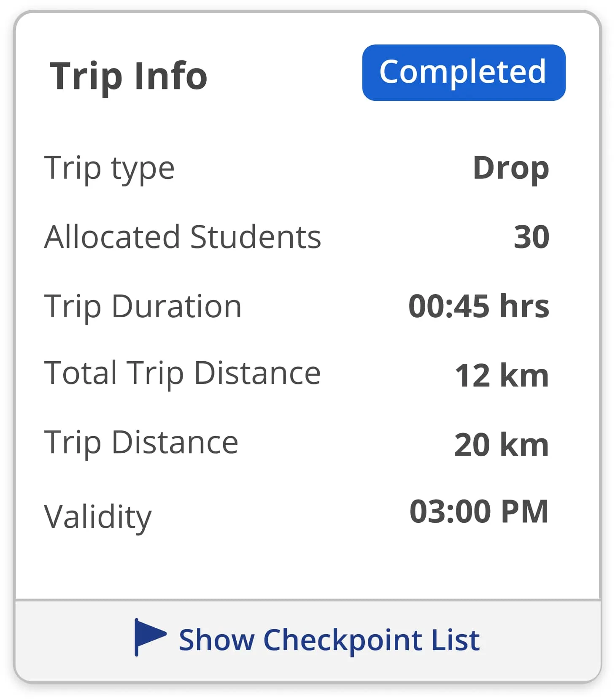This screenshot has width=615, height=700.
Task: Click the word Students in Allocated Students
Action: click(255, 237)
